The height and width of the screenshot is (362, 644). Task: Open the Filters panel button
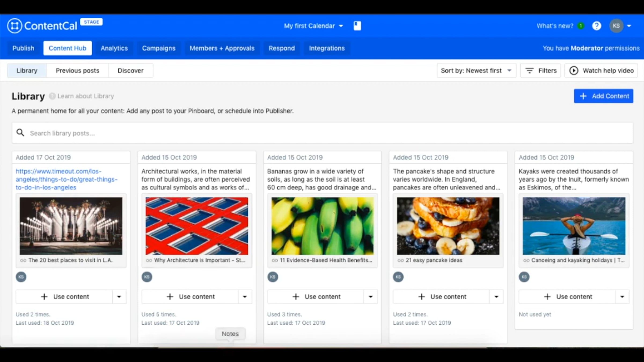pyautogui.click(x=540, y=71)
